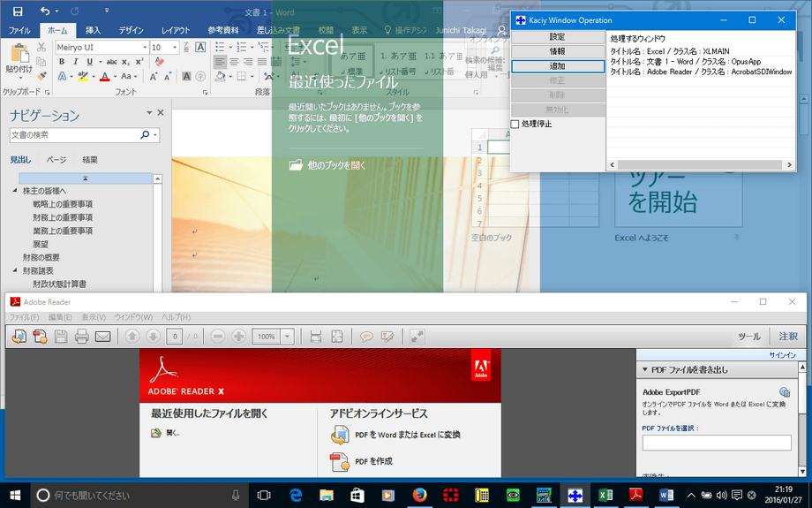Enable the 処理停止 checkbox
This screenshot has width=812, height=508.
click(x=515, y=124)
